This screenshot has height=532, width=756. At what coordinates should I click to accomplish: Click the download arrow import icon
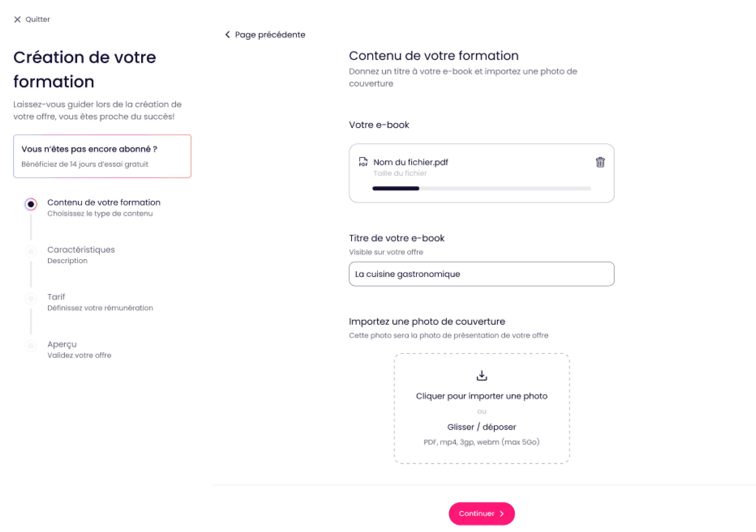coord(482,375)
